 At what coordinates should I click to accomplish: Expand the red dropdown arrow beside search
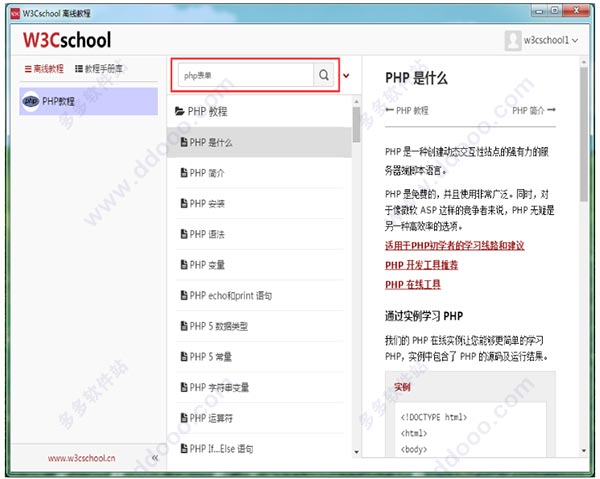[346, 76]
